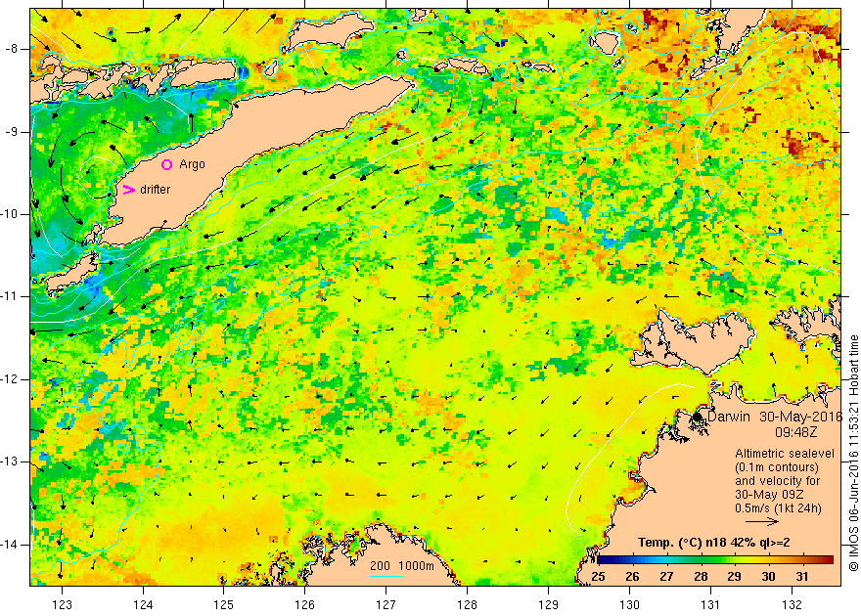The image size is (861, 616).
Task: Click longitude label '123' on the axis
Action: click(x=62, y=604)
